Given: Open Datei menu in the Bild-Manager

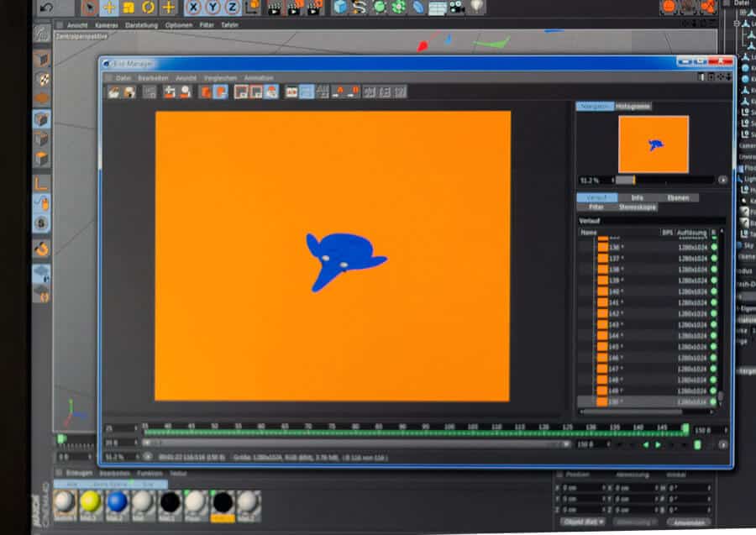Looking at the screenshot, I should pos(123,78).
